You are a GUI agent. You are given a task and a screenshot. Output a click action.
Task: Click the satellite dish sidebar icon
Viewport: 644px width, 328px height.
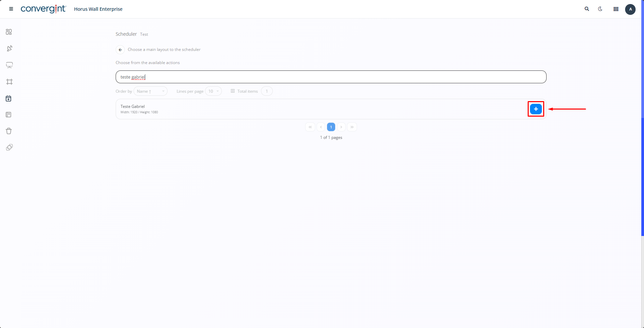[9, 49]
